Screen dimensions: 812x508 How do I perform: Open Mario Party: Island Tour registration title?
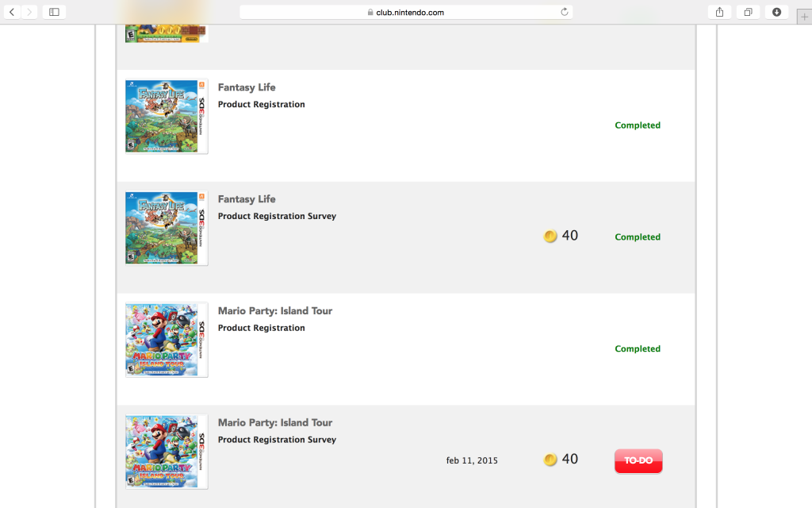[x=274, y=311]
